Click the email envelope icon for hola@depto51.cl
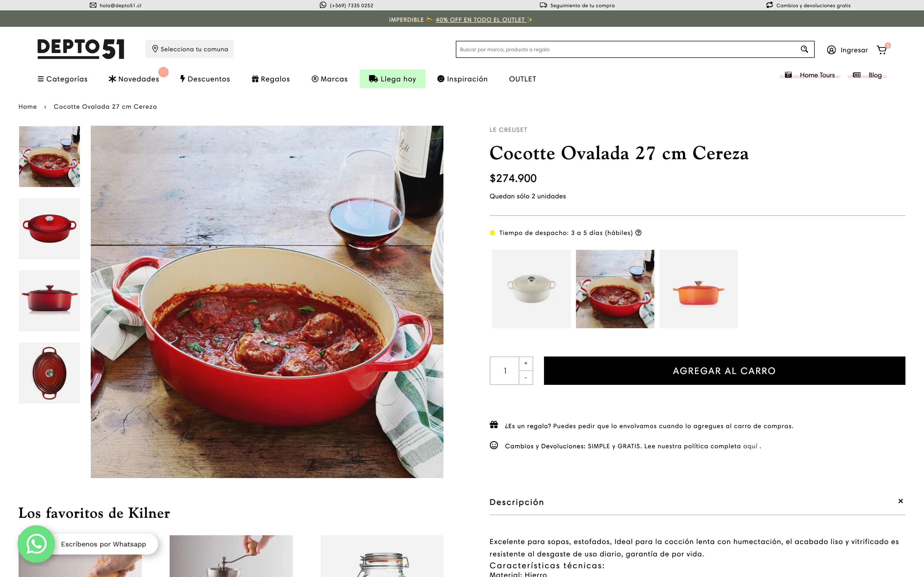 93,5
